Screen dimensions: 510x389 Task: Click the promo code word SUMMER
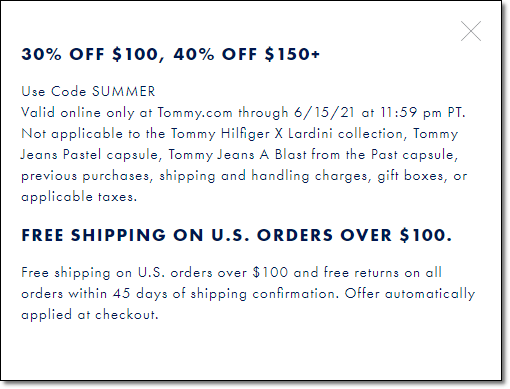pyautogui.click(x=123, y=91)
